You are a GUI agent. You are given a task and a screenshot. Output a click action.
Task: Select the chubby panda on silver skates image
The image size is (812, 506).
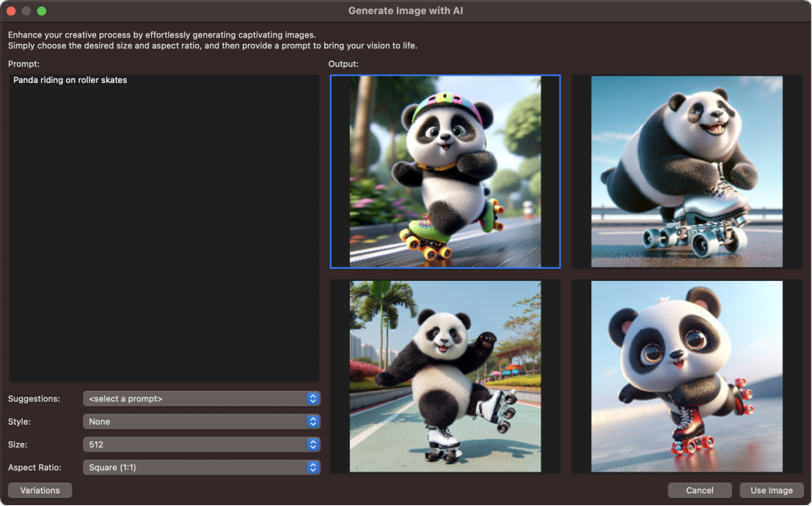[x=687, y=172]
